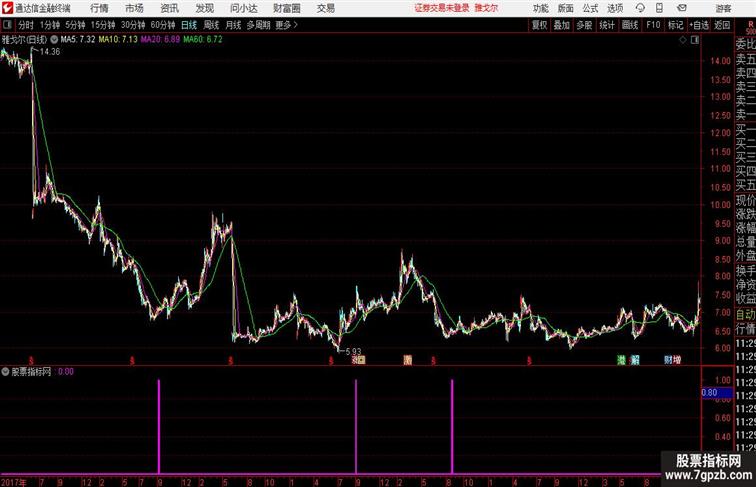This screenshot has height=487, width=756.
Task: Click the 港 info marker on chart
Action: [621, 360]
